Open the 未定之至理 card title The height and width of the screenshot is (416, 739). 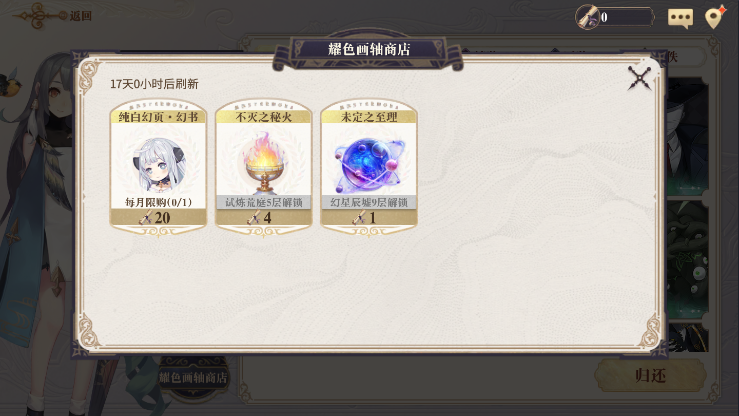[x=369, y=117]
